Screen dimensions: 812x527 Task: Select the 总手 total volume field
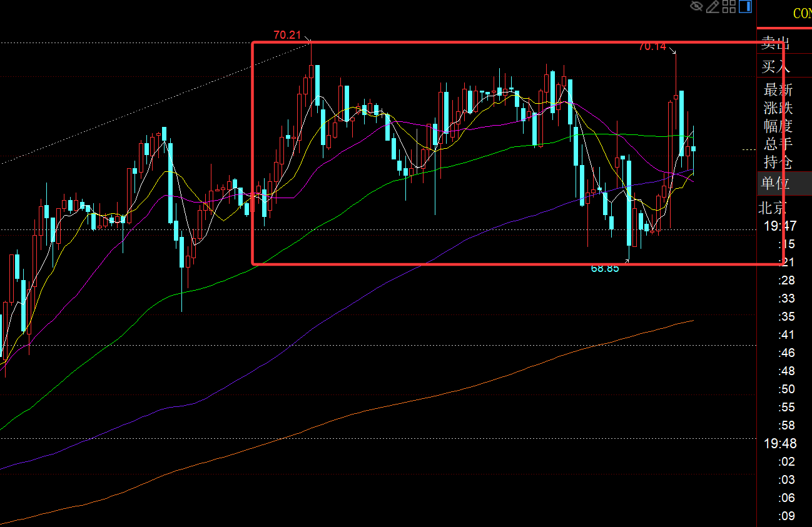(x=778, y=144)
